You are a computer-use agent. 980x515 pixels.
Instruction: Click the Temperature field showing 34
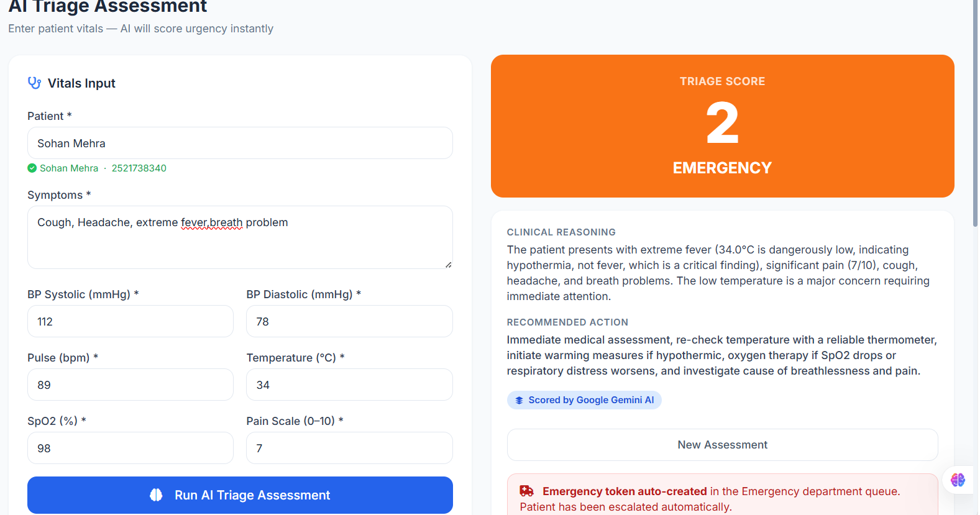[x=349, y=385]
